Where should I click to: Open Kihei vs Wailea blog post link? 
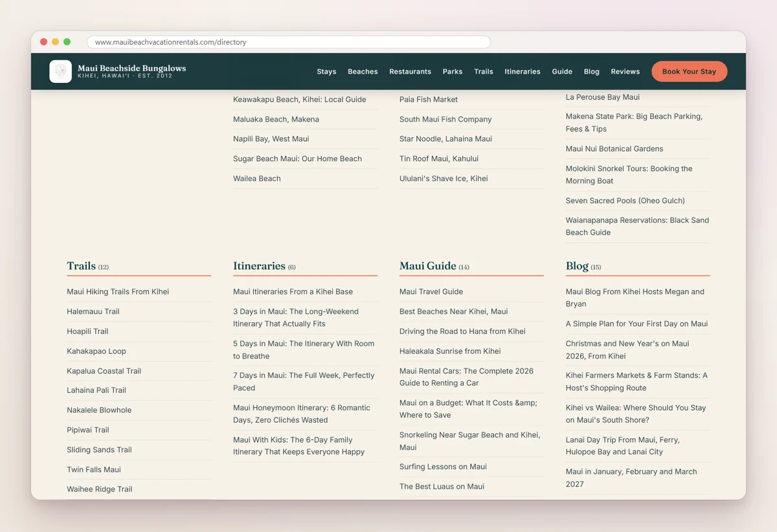click(x=636, y=414)
